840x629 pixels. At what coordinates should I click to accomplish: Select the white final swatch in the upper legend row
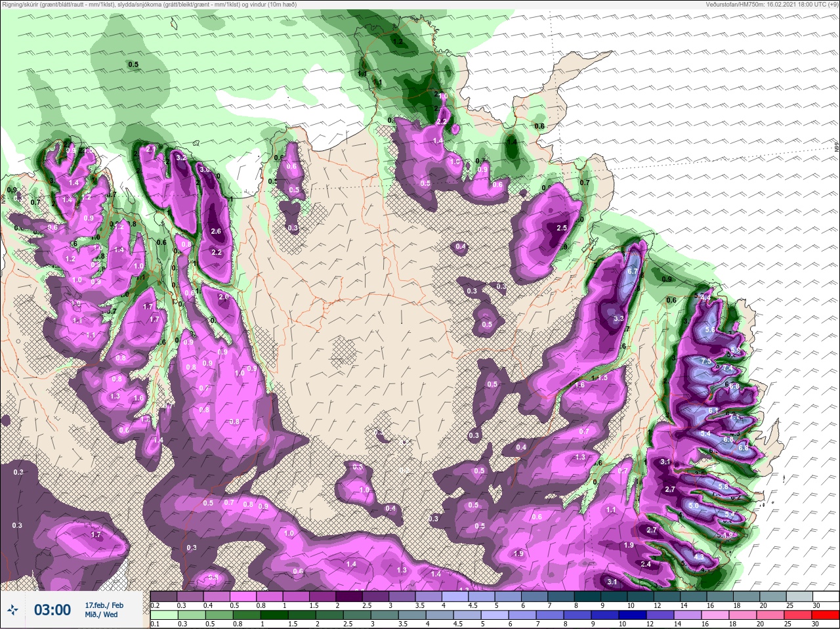(x=826, y=596)
